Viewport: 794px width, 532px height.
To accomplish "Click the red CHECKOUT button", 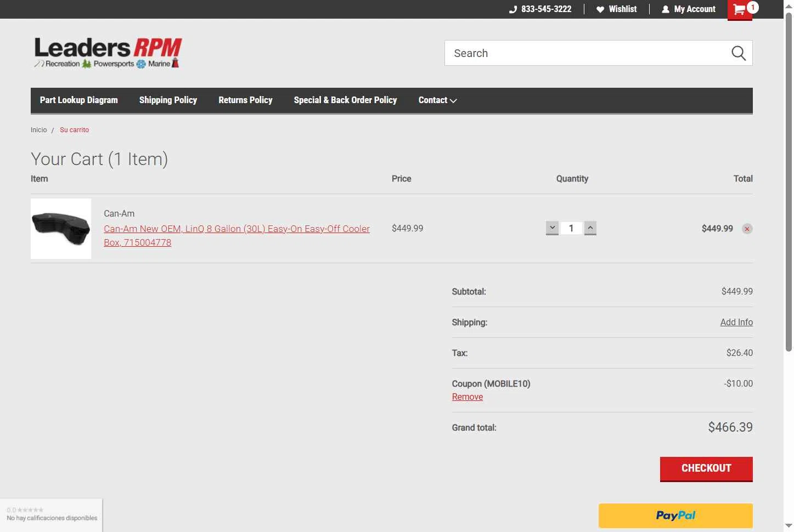I will [706, 469].
